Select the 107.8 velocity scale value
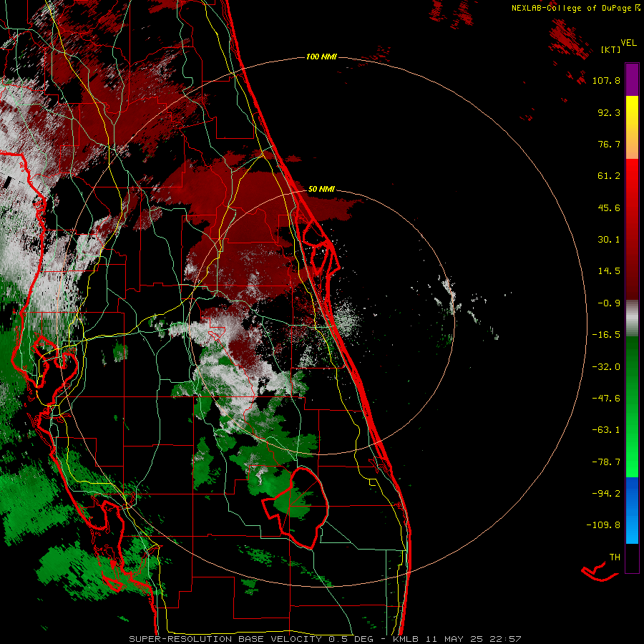Viewport: 644px width, 644px height. tap(606, 80)
